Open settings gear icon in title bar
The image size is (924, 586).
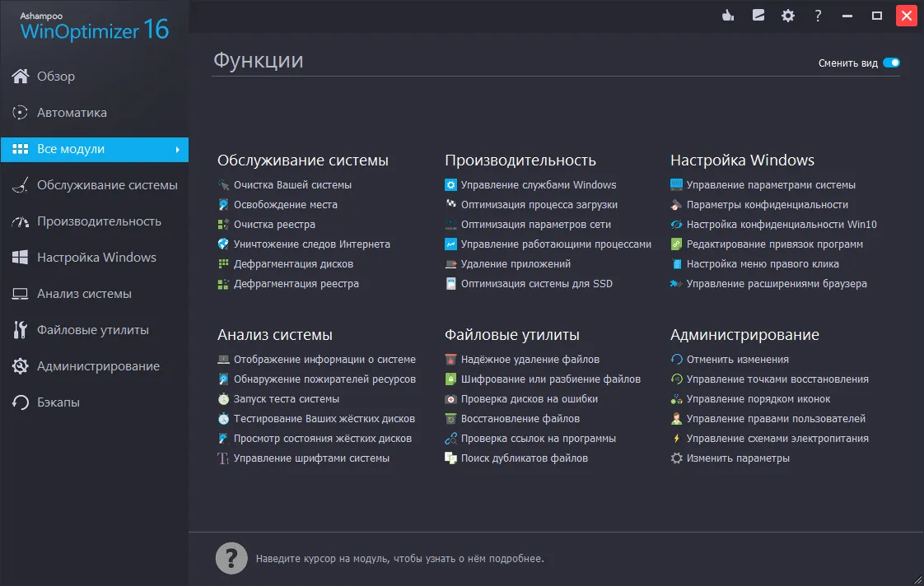coord(788,16)
